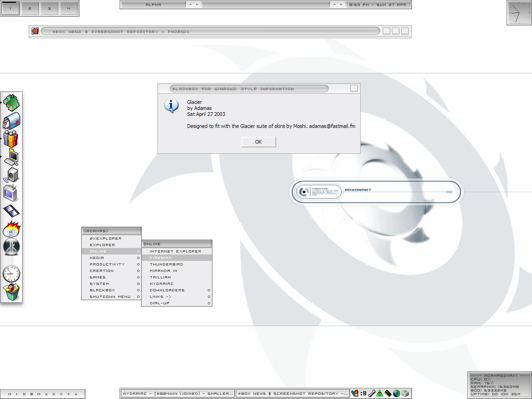Switch to the HydraIRC taskbar window
Viewport: 532px width, 399px height.
(178, 393)
